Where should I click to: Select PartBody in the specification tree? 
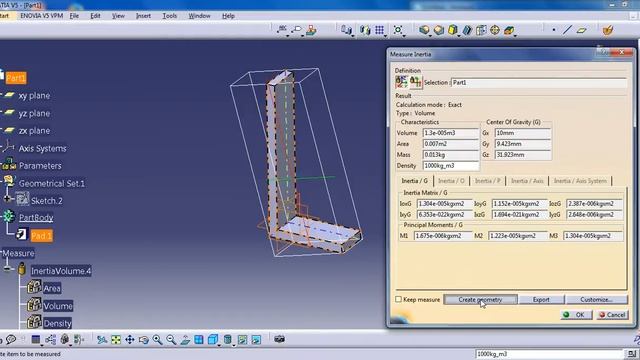click(x=36, y=218)
